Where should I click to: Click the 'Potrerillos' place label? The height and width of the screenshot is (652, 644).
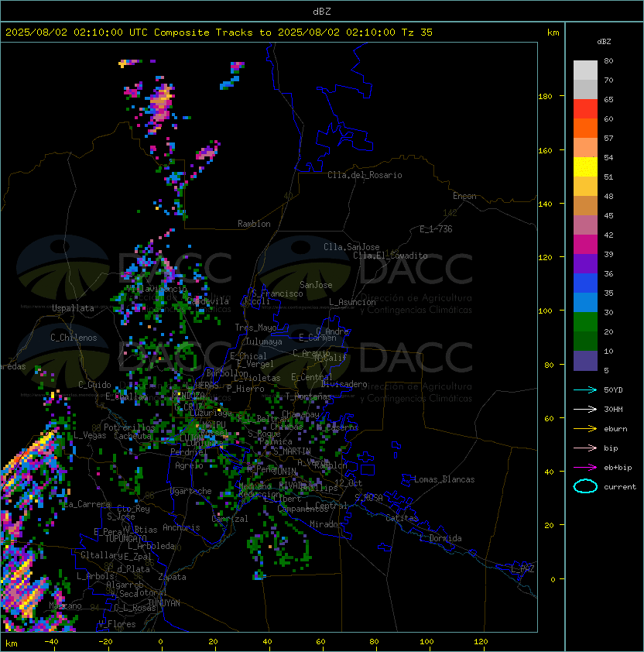[x=129, y=427]
